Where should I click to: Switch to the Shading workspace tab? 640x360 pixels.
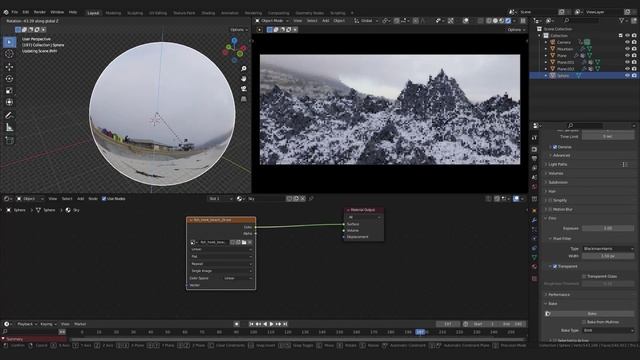click(x=208, y=13)
